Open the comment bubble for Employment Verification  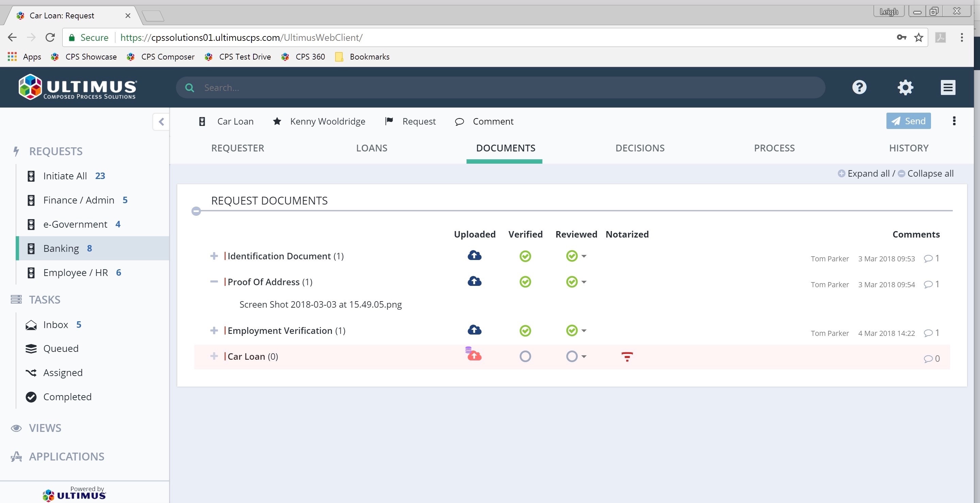tap(928, 333)
